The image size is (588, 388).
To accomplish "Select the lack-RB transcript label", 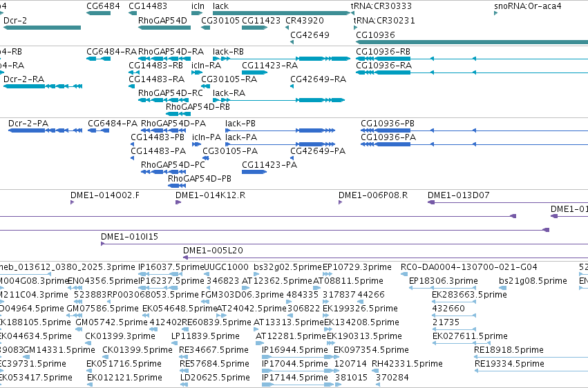I will pyautogui.click(x=228, y=52).
